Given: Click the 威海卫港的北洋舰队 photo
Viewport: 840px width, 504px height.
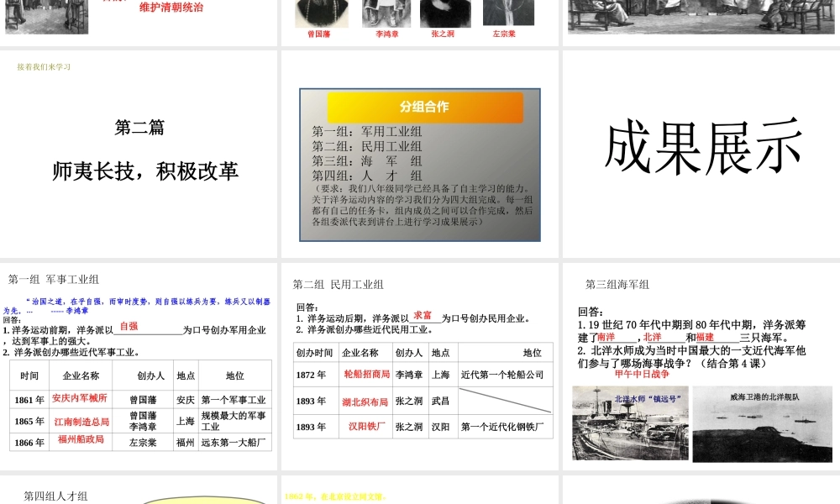Looking at the screenshot, I should point(763,423).
